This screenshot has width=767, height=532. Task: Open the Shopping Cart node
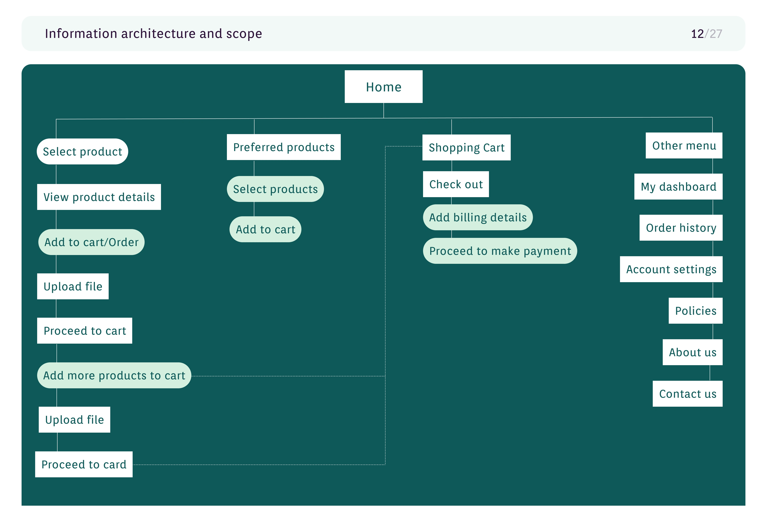pos(466,147)
